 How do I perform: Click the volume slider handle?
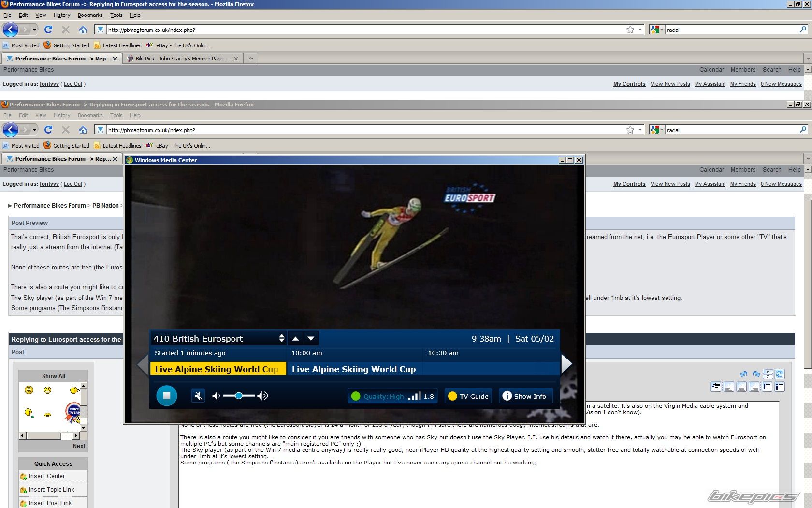pos(239,396)
